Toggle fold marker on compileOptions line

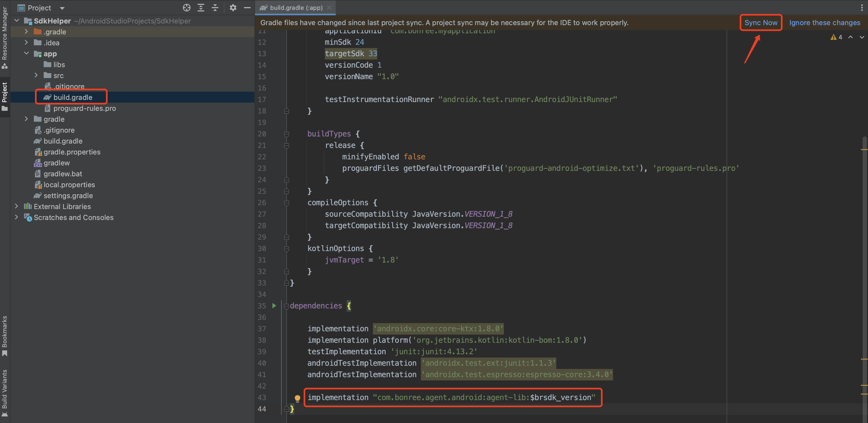[286, 203]
